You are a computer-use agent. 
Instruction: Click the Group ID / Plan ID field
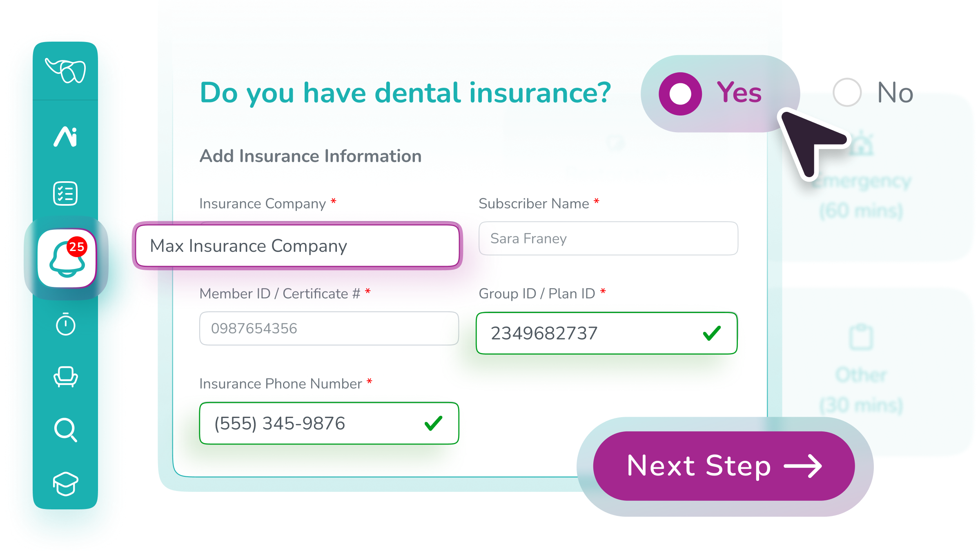[x=588, y=333]
